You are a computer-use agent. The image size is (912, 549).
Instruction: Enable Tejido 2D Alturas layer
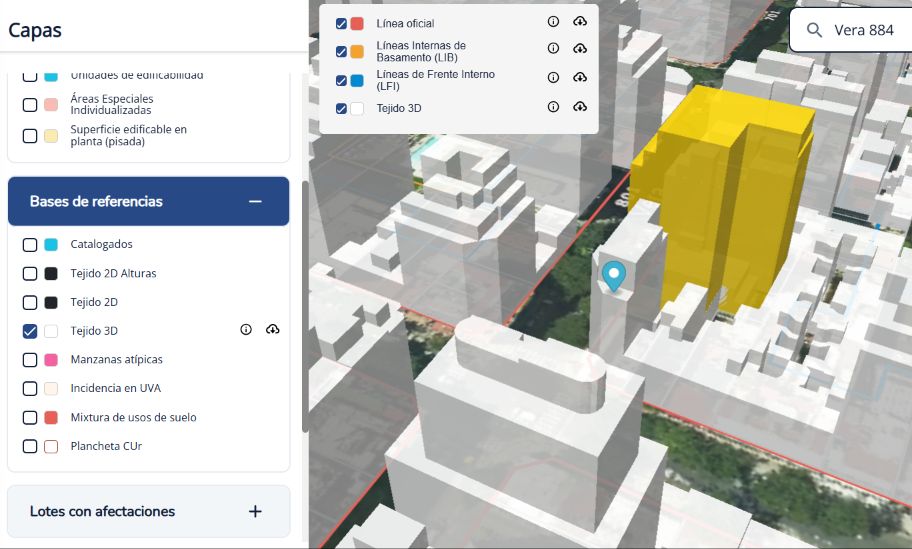point(30,273)
